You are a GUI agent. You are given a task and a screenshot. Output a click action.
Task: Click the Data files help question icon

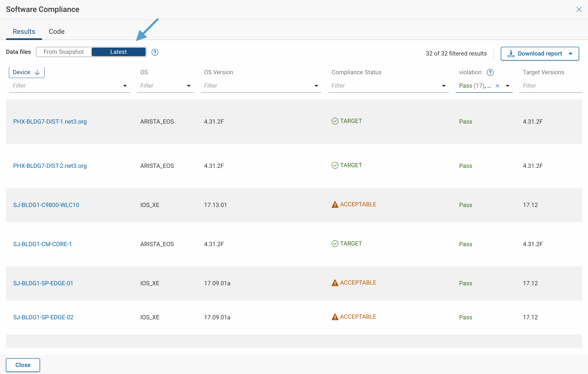[155, 52]
